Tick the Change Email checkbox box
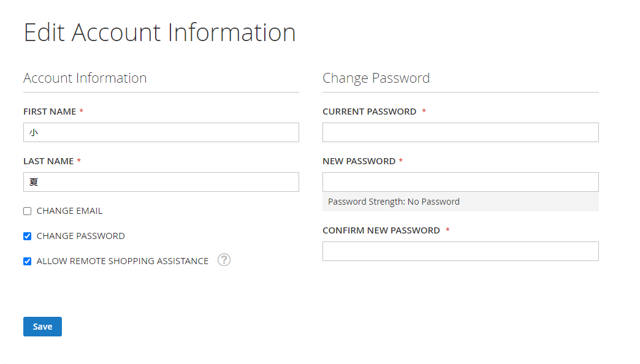Image resolution: width=640 pixels, height=364 pixels. click(x=28, y=211)
